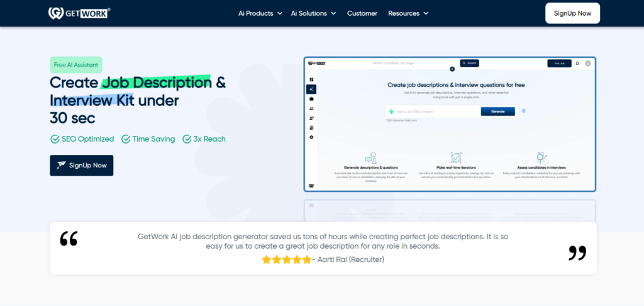Screen dimensions: 644x306
Task: Click the briefcase jobs icon in preview sidebar
Action: point(311,99)
